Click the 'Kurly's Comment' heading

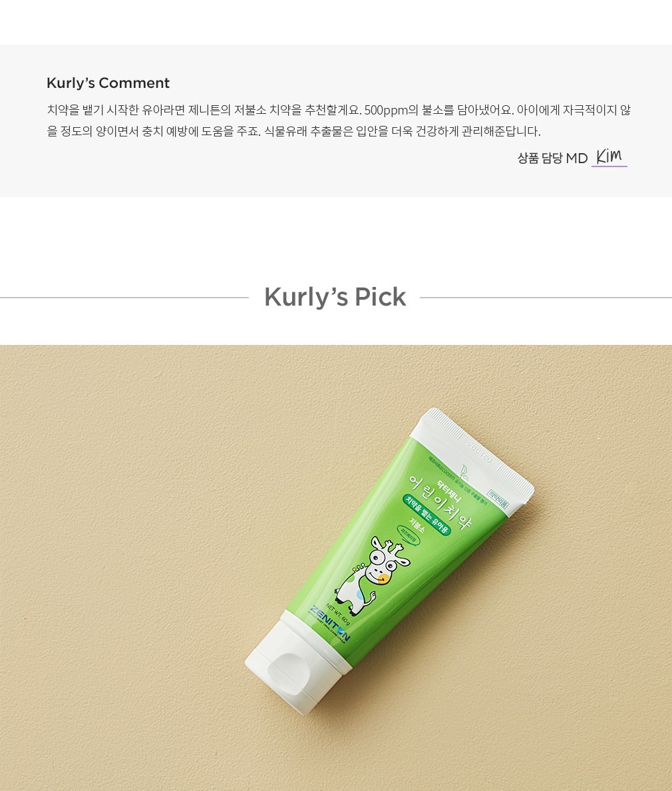pos(108,83)
